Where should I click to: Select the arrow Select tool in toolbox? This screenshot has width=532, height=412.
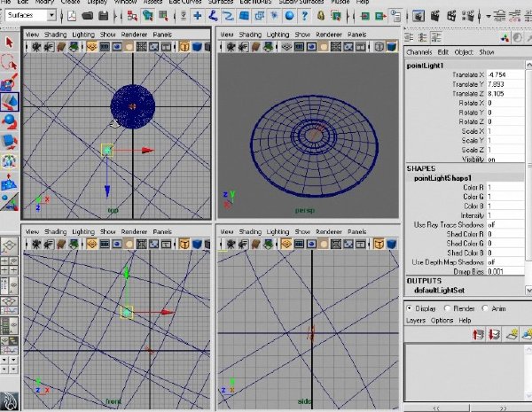coord(9,42)
